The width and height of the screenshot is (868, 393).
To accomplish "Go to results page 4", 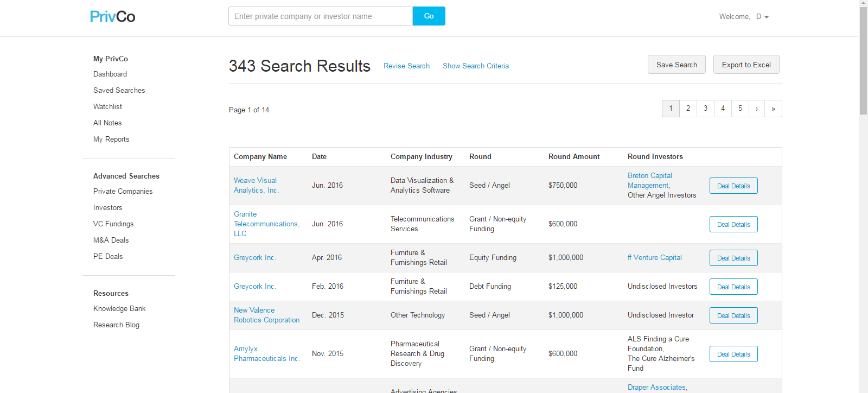I will click(x=723, y=109).
